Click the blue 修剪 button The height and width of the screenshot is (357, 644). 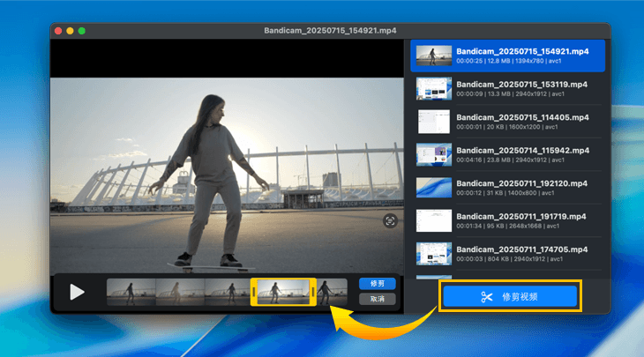(x=377, y=284)
